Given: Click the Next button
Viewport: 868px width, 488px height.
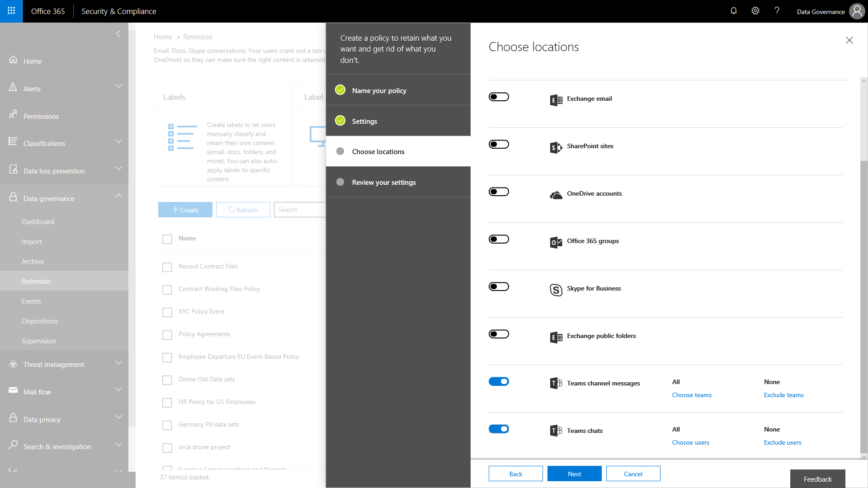Looking at the screenshot, I should pos(574,474).
